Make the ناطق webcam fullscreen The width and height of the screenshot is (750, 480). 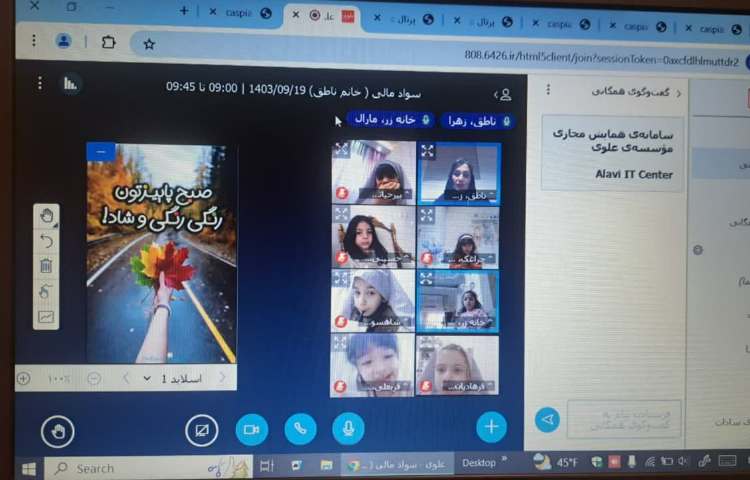pos(427,152)
